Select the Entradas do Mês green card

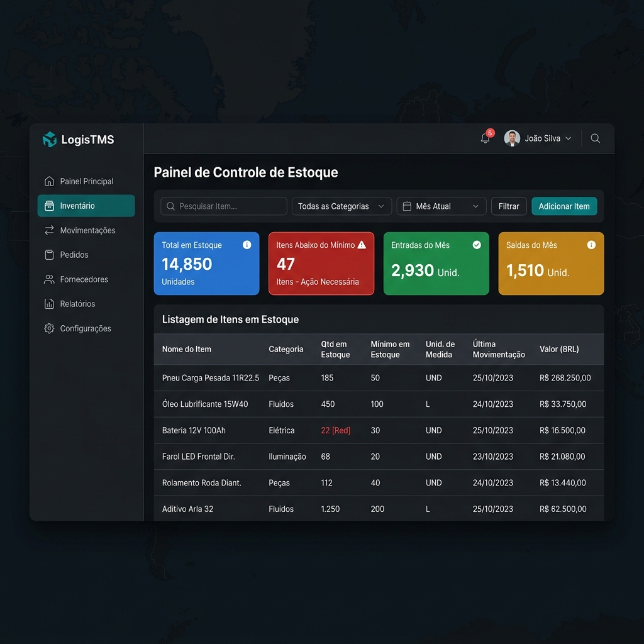coord(436,264)
